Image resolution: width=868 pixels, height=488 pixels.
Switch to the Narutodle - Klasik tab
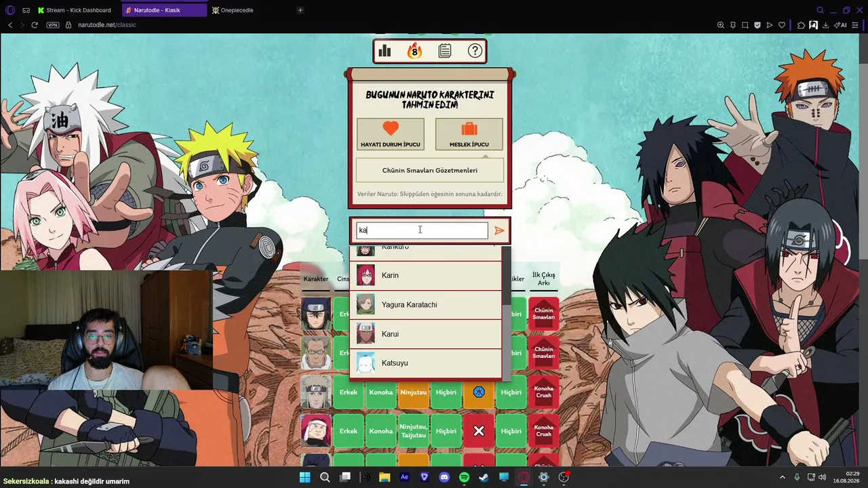click(165, 10)
